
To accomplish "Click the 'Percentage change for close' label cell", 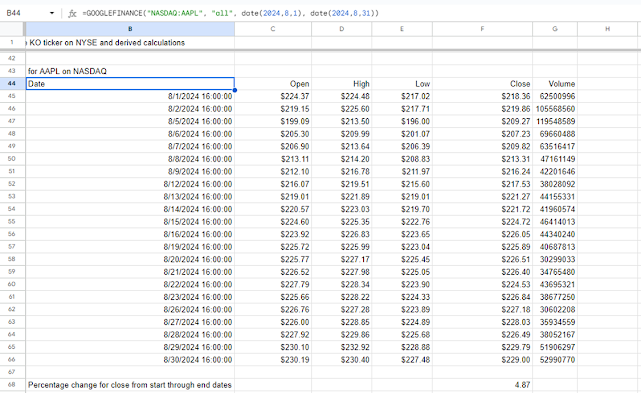I will (x=130, y=385).
